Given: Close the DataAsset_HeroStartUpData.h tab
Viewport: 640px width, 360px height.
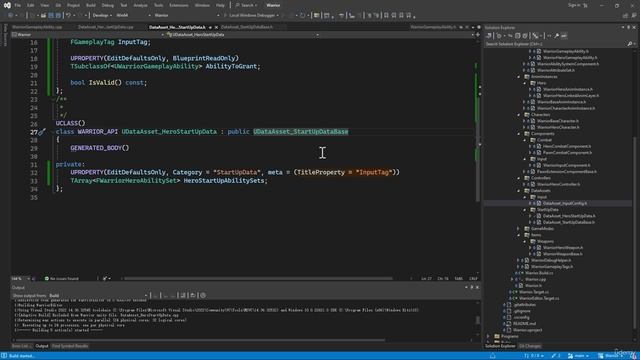Looking at the screenshot, I should pos(216,27).
